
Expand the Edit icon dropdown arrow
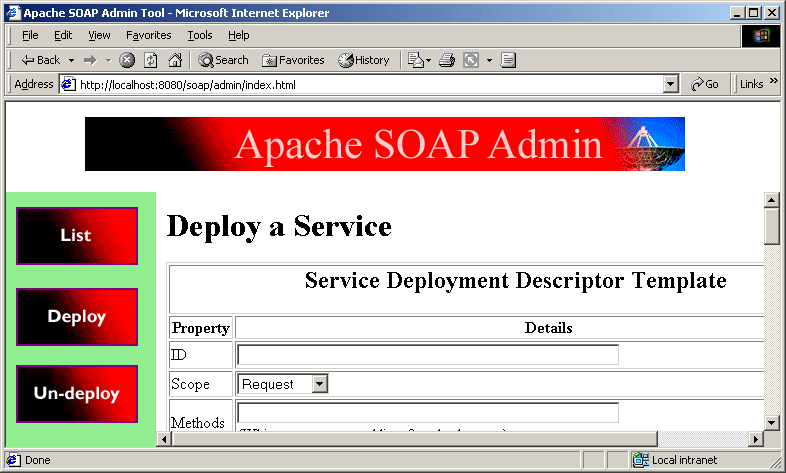(x=489, y=61)
